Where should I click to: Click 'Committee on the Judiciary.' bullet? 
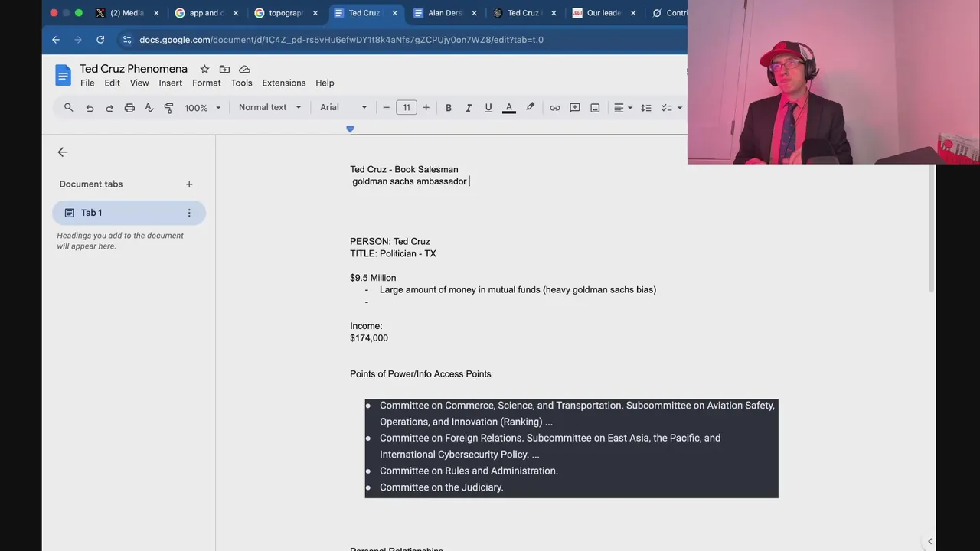[x=441, y=487]
